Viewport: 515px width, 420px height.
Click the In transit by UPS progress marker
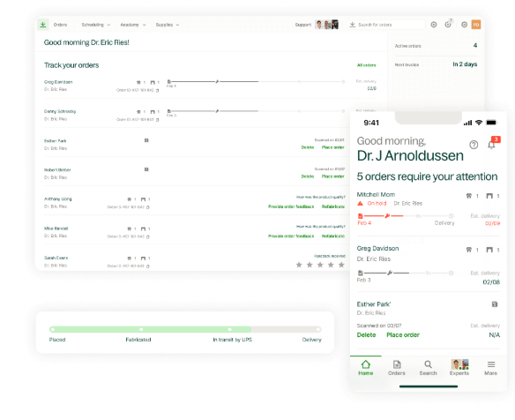point(229,329)
